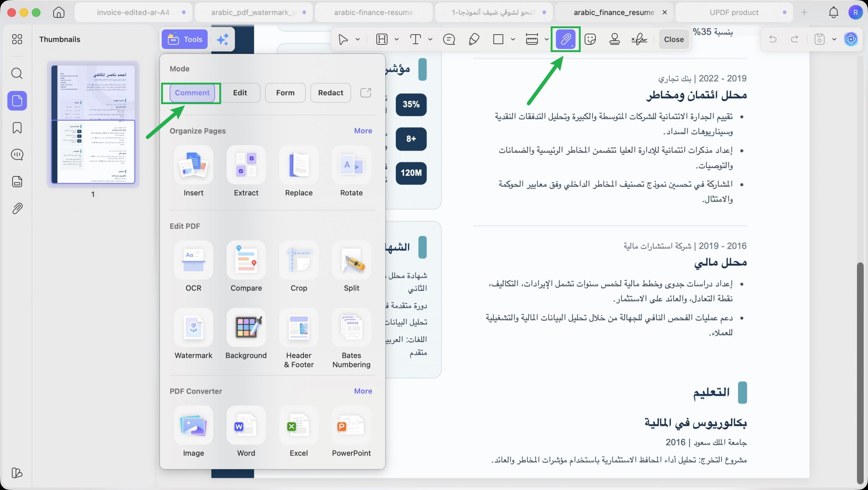Viewport: 868px width, 490px height.
Task: Switch to arabic-finance-resume tab
Action: [x=374, y=13]
